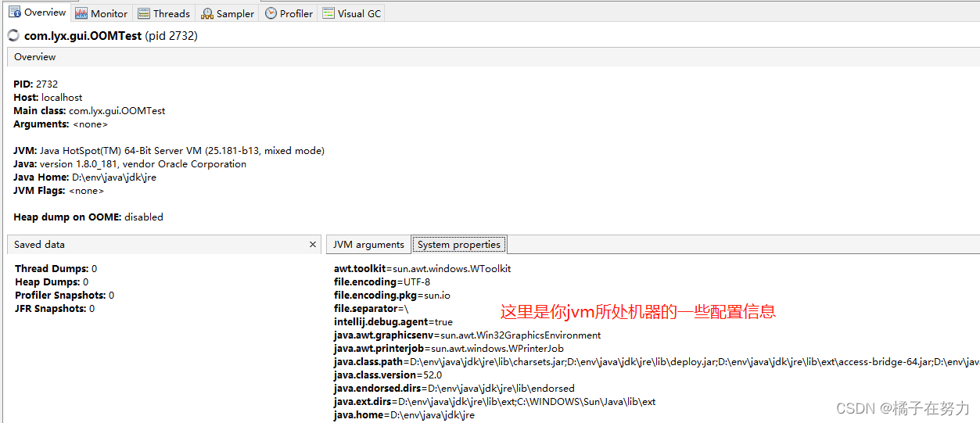980x423 pixels.
Task: Click the Java: version 1.8.0_181 line
Action: [x=130, y=164]
